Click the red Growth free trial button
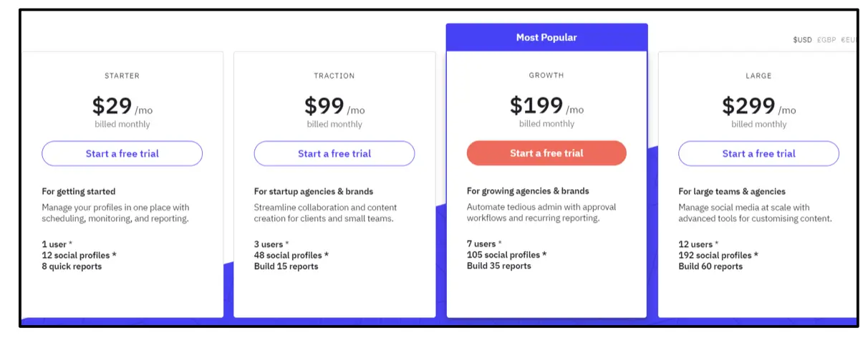868x338 pixels. pos(546,153)
